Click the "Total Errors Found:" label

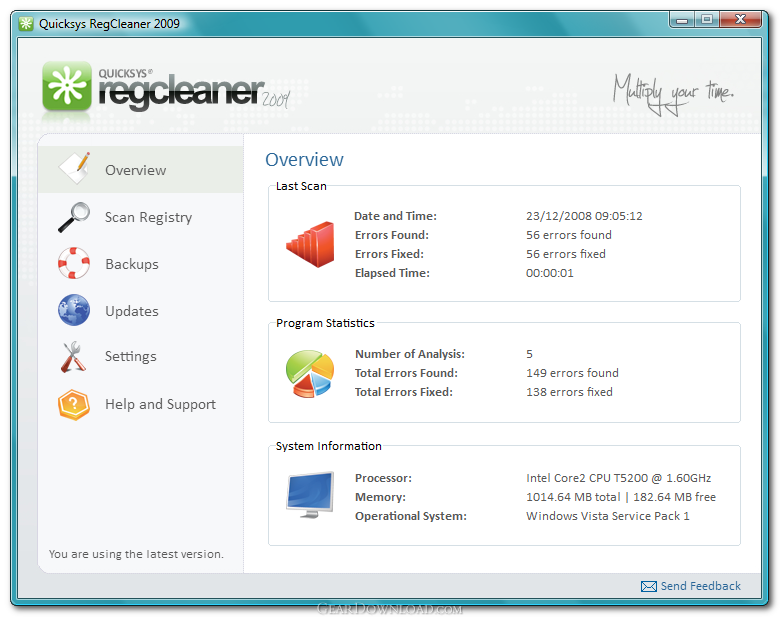coord(406,373)
